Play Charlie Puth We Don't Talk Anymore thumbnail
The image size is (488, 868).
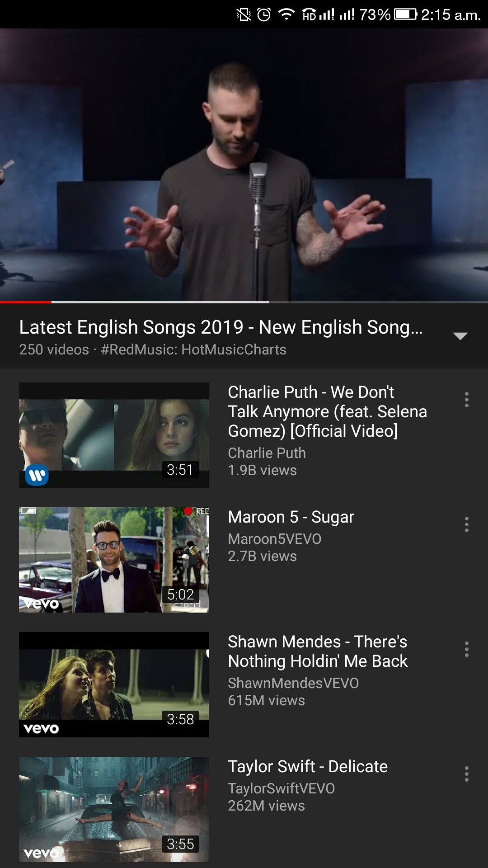114,435
